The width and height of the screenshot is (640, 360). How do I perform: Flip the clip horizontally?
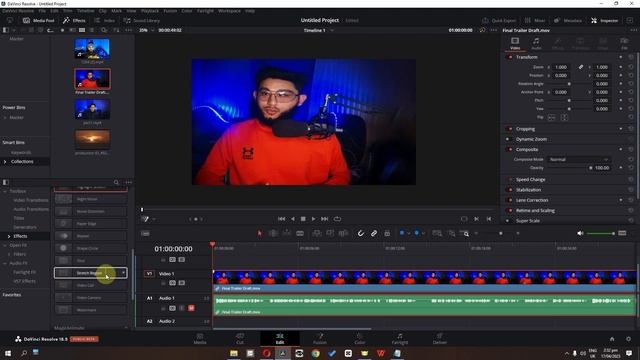[x=551, y=118]
